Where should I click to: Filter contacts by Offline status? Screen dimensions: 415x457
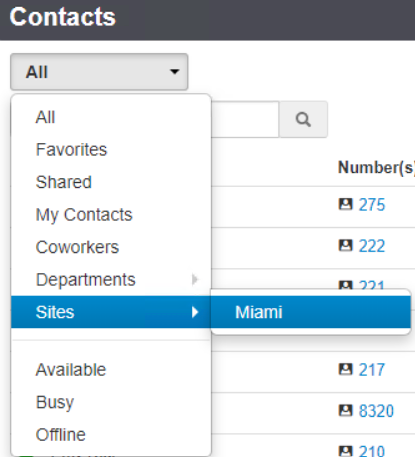(x=111, y=435)
